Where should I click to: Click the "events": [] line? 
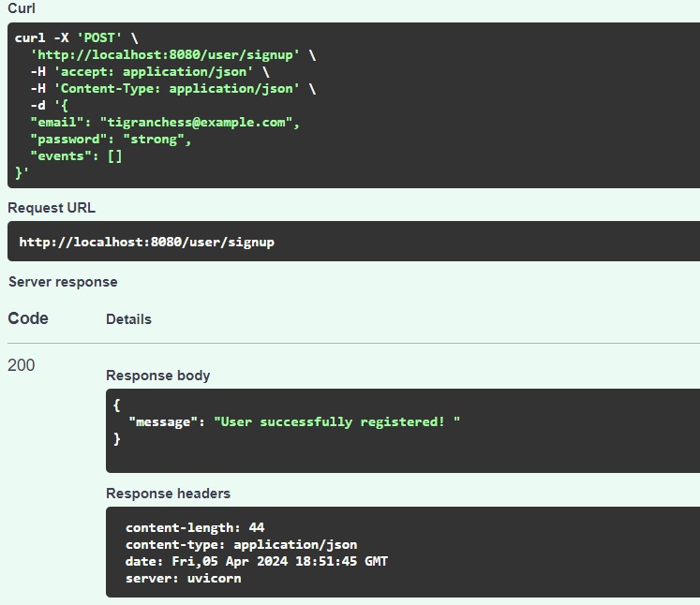76,156
